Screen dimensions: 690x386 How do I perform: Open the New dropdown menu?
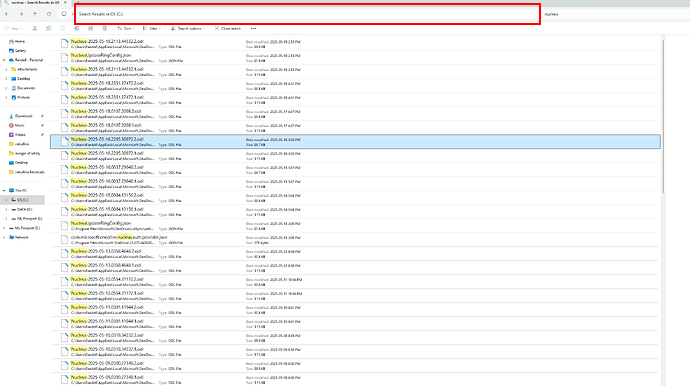coord(13,28)
